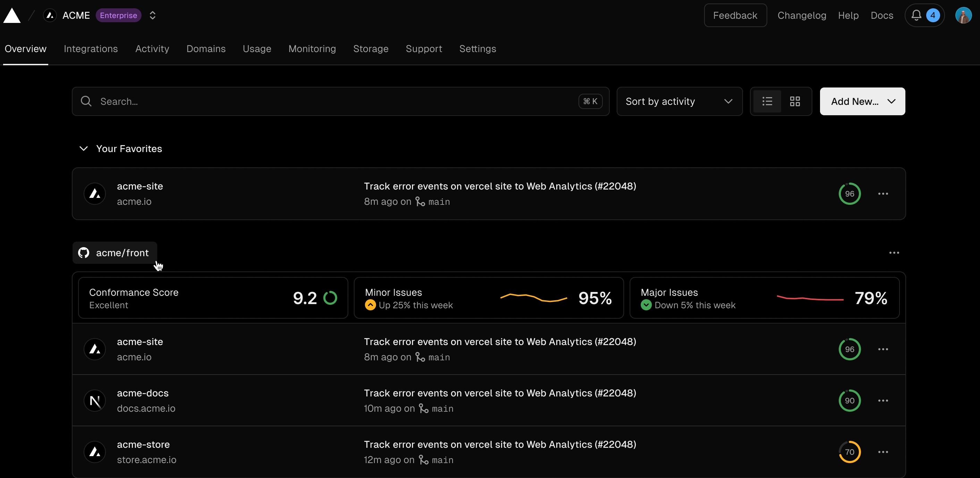Select the Overview tab
The height and width of the screenshot is (478, 980).
point(25,49)
